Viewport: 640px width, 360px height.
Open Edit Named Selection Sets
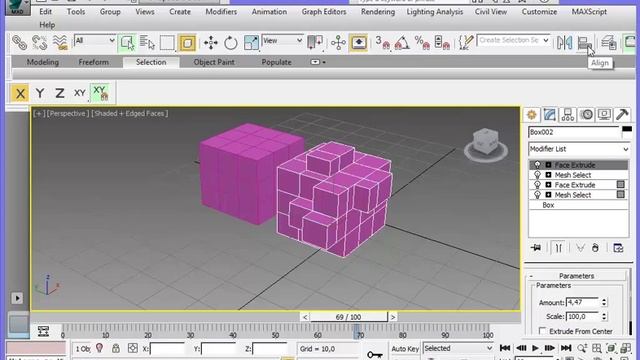[465, 42]
